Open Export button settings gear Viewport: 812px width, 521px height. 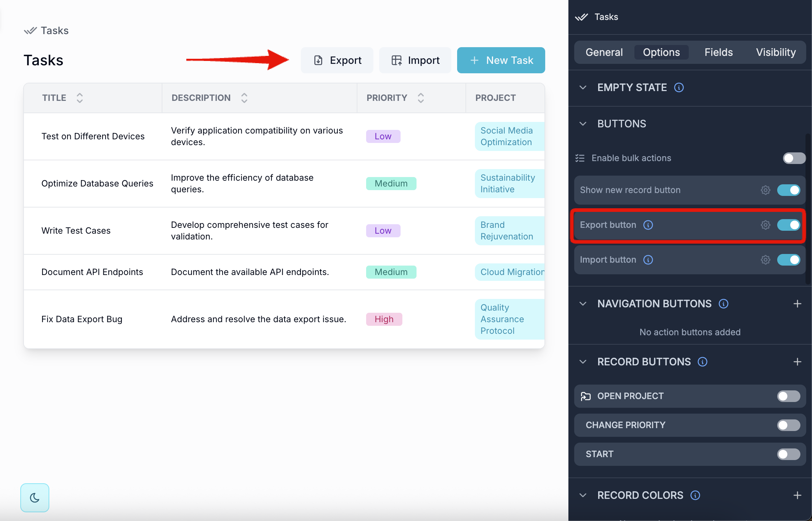765,225
